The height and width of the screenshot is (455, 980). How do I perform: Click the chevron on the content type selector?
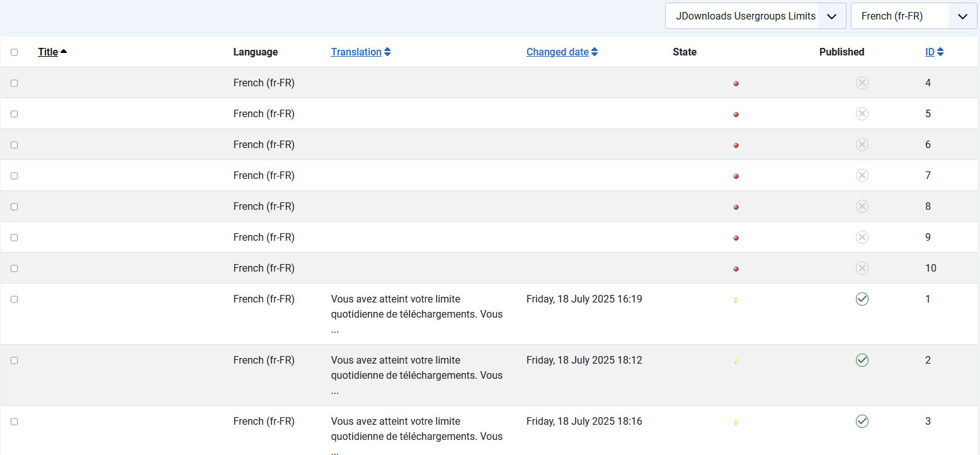(832, 16)
